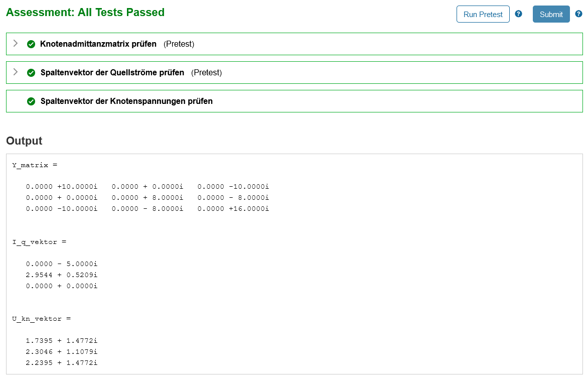
Task: Click I_q_vektor value 2.9544 + 0.5209i
Action: [62, 275]
